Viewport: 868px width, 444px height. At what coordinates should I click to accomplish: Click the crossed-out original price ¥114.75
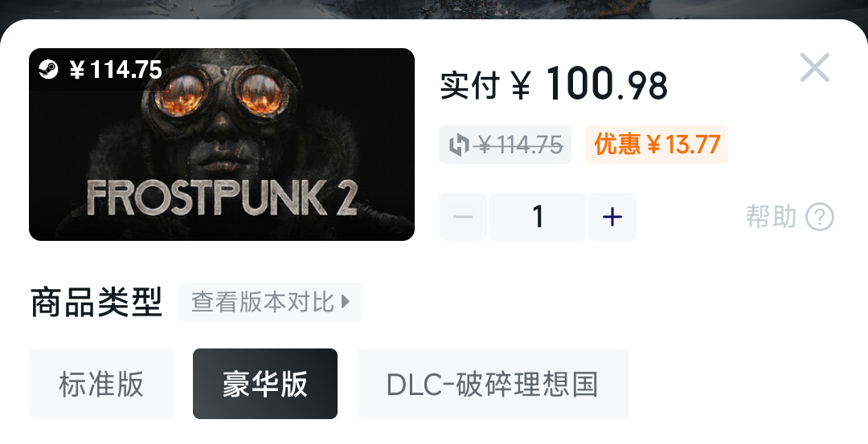tap(521, 145)
